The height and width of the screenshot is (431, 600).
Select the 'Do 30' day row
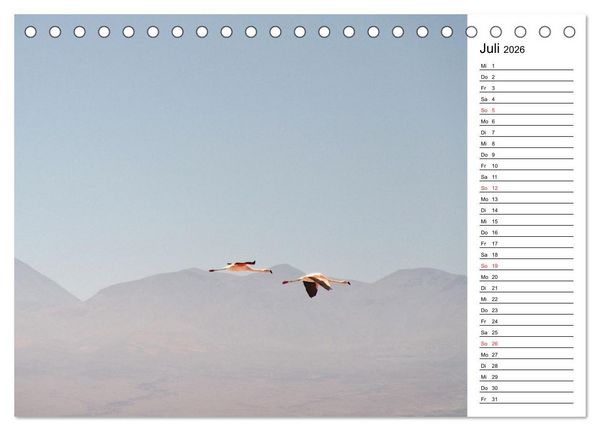(x=527, y=388)
